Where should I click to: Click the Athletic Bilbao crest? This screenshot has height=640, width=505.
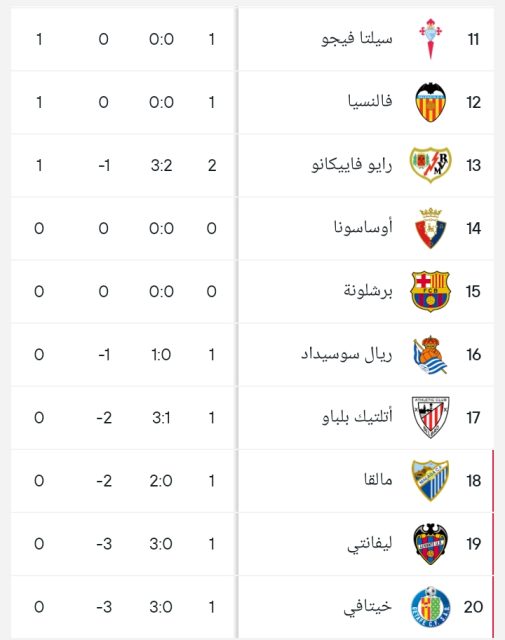point(430,417)
